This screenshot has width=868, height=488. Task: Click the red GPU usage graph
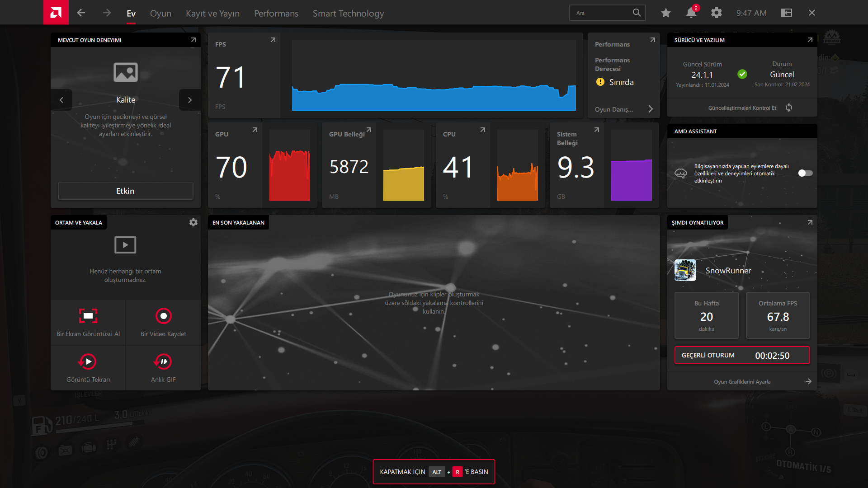pyautogui.click(x=290, y=165)
